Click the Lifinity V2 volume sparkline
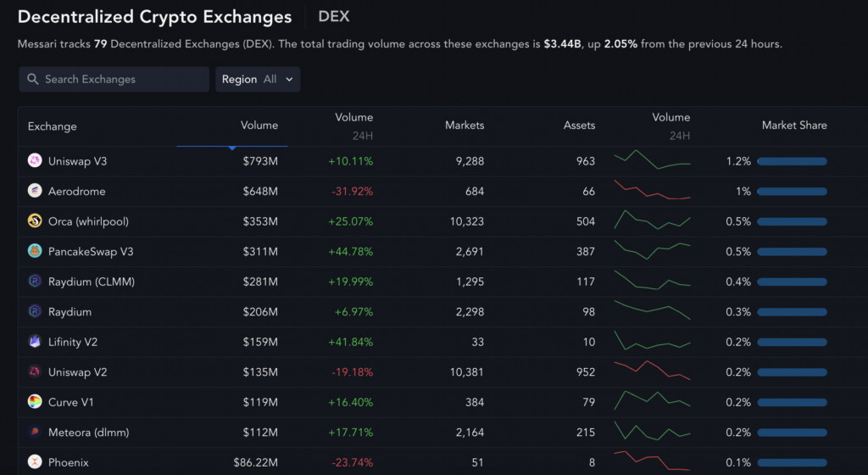This screenshot has width=868, height=475. coord(652,340)
